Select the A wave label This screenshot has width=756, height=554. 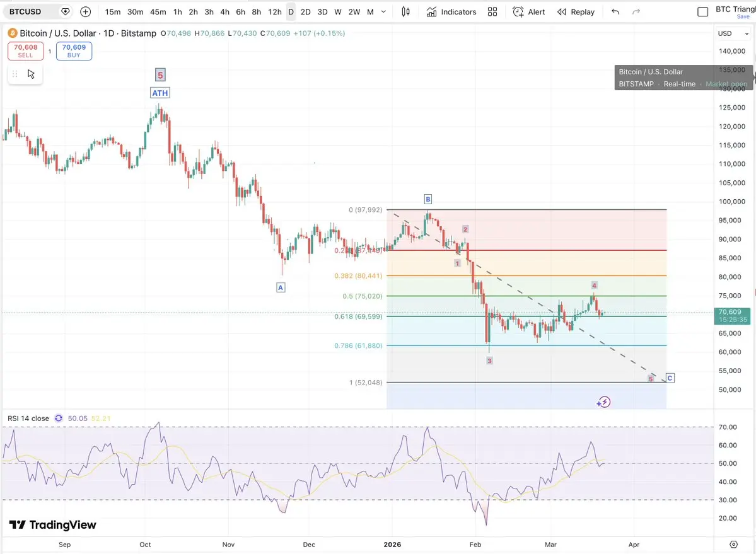281,287
